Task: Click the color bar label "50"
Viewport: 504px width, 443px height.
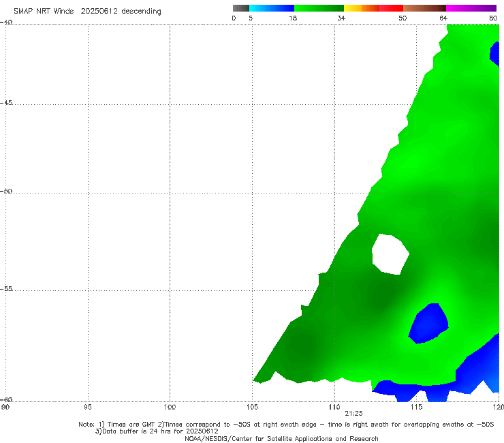Action: pyautogui.click(x=403, y=18)
